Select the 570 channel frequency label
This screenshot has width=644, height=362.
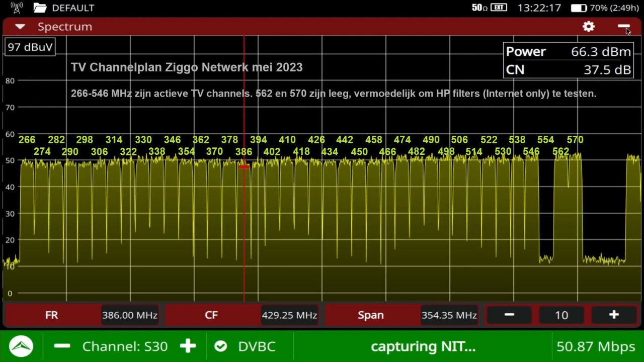[575, 140]
